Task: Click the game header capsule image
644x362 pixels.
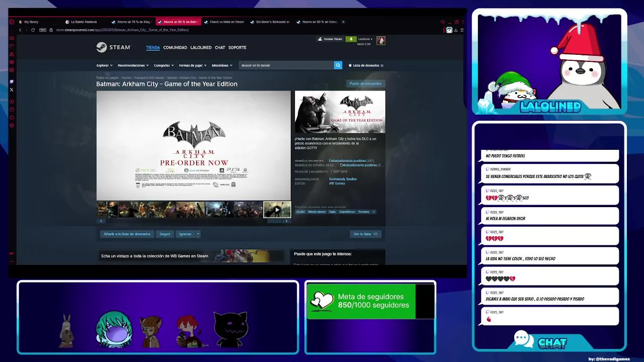Action: coord(340,112)
